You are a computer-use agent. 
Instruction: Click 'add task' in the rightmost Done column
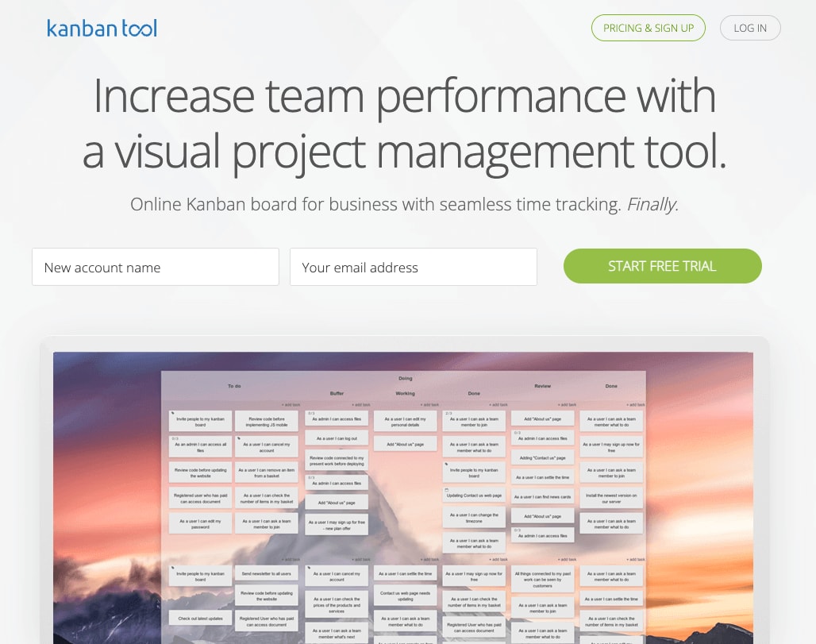coord(635,405)
